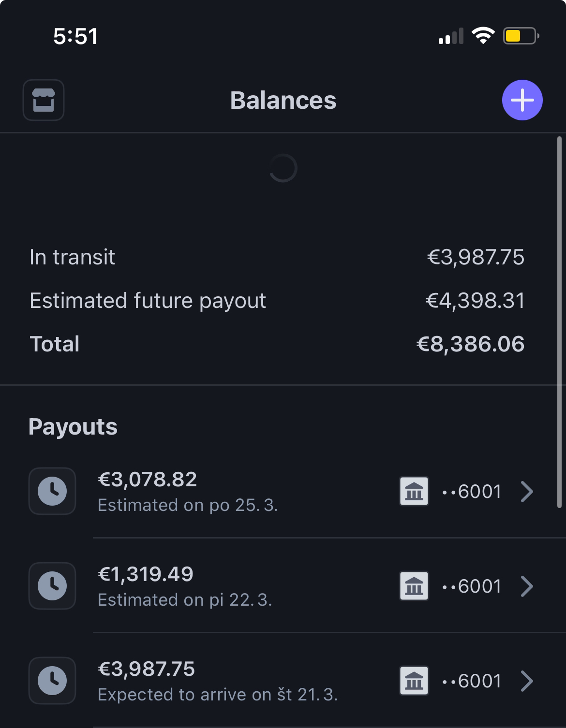Open chevron for payout arriving št 21. 3.
Viewport: 566px width, 728px height.
click(527, 681)
